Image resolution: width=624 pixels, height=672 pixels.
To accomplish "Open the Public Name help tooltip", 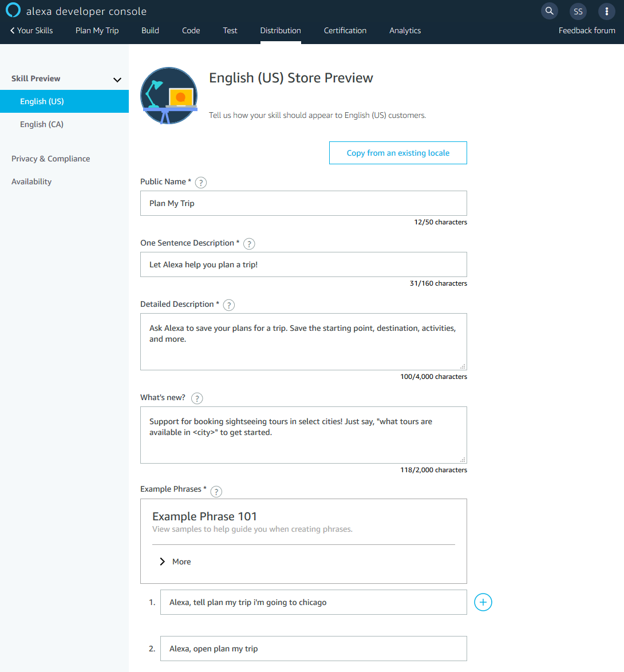I will point(200,182).
